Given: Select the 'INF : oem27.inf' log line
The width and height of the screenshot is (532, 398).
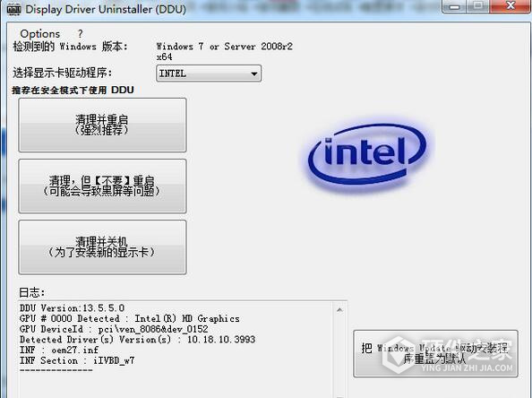Looking at the screenshot, I should point(59,350).
